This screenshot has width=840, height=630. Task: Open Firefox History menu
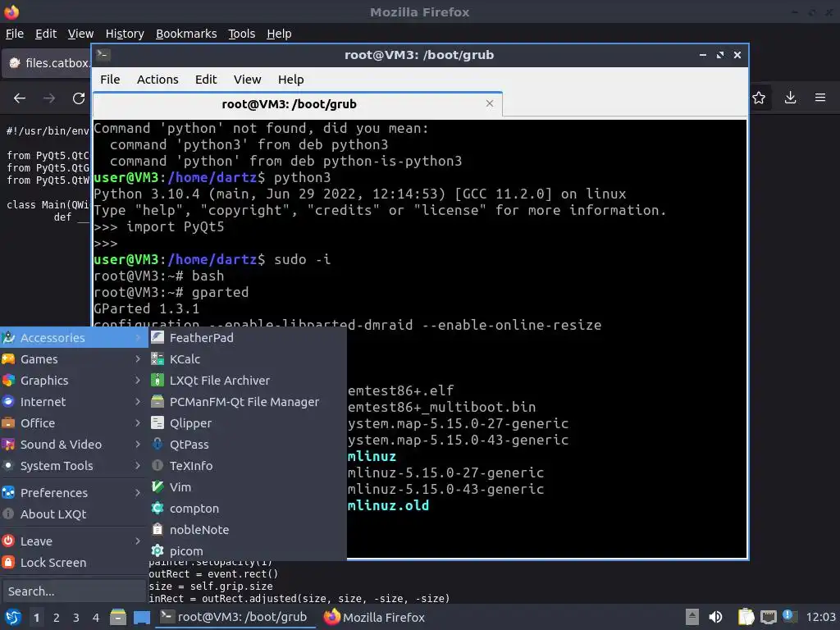tap(125, 34)
